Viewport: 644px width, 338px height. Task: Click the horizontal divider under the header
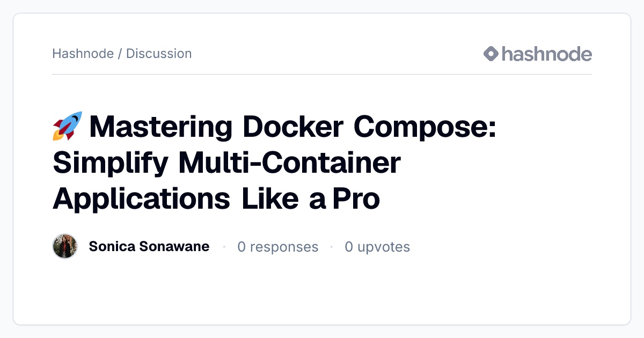(x=322, y=74)
